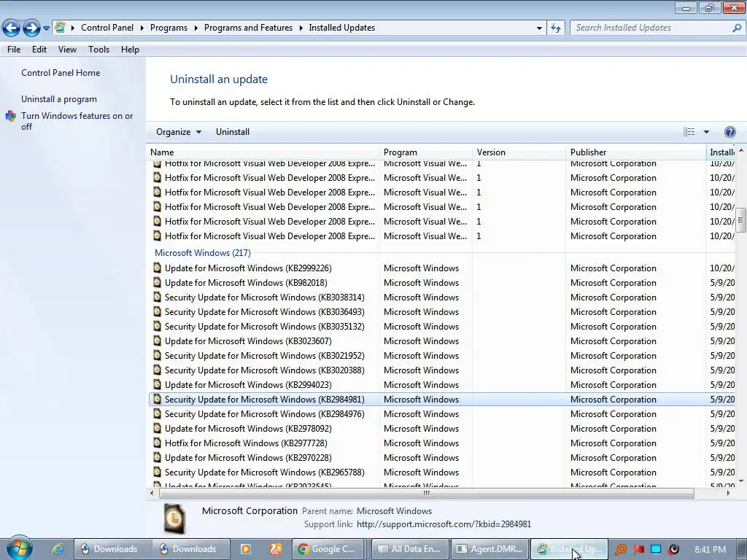Open the view options dropdown arrow
747x560 pixels.
[x=706, y=132]
